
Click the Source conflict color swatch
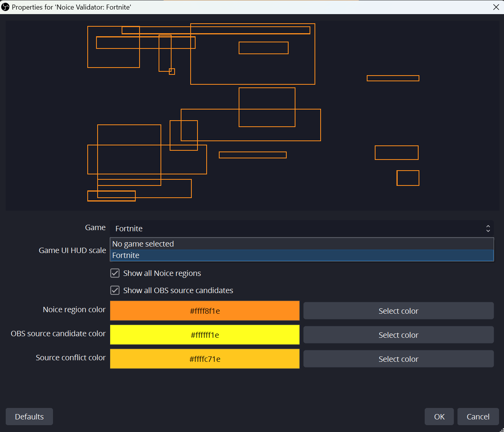click(x=205, y=359)
